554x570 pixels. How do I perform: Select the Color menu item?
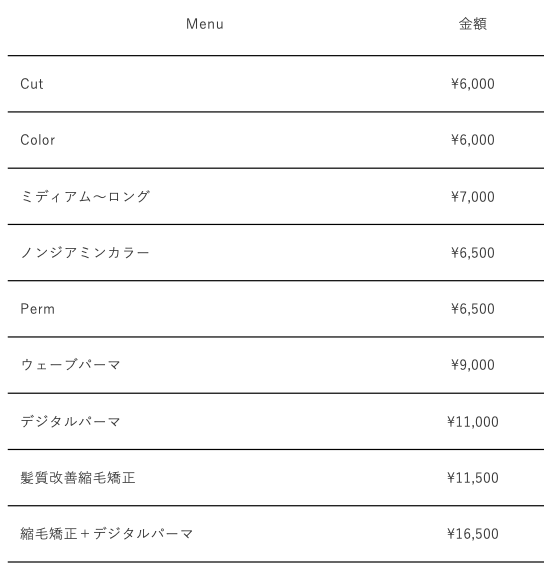(37, 140)
